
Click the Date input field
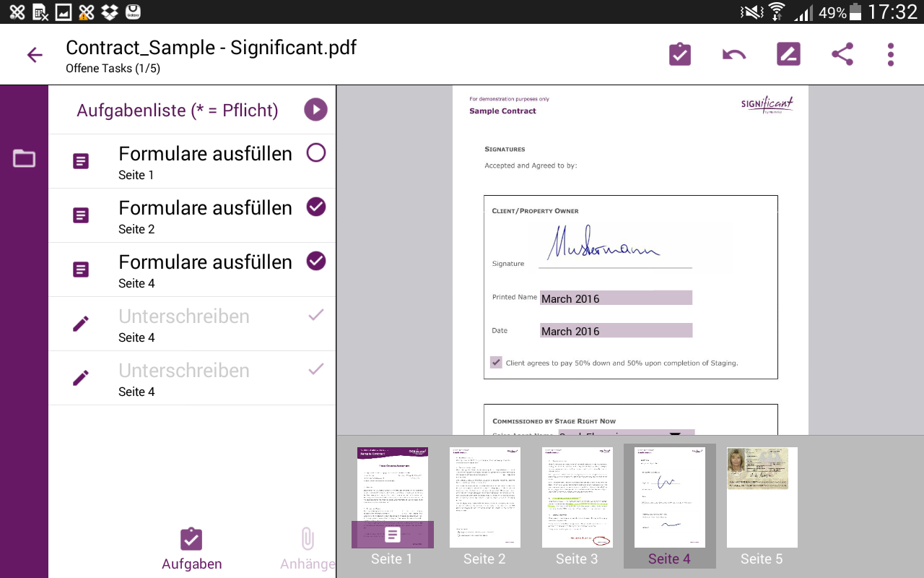[616, 330]
